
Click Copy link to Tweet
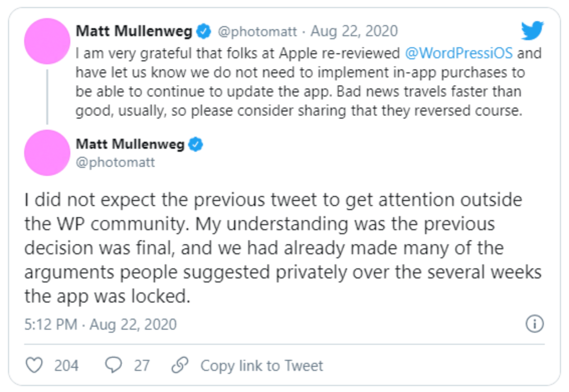coord(262,365)
